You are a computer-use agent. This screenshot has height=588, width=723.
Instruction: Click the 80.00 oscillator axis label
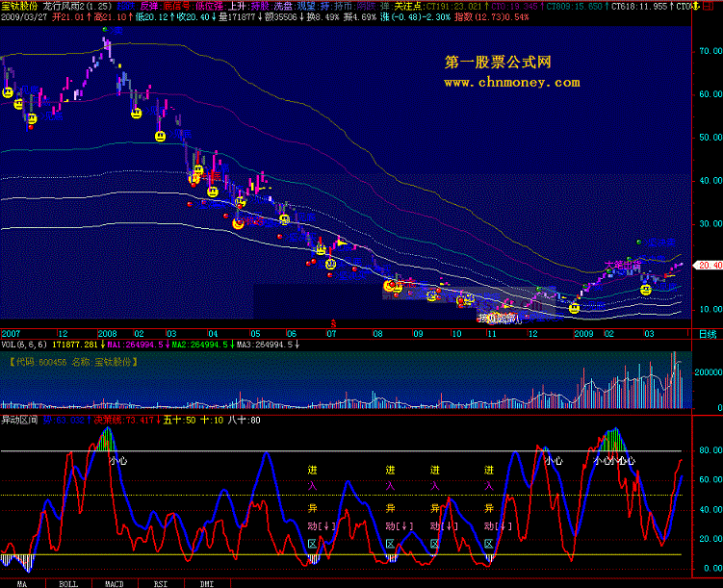(x=710, y=449)
